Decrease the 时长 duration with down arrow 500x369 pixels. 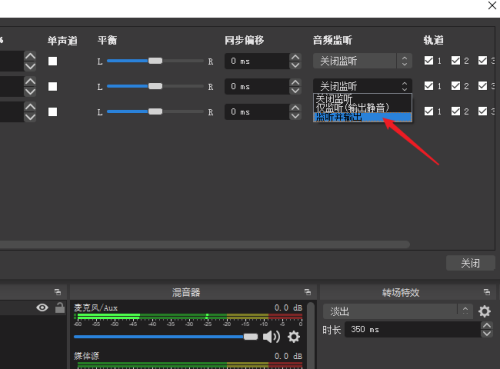[x=487, y=333]
